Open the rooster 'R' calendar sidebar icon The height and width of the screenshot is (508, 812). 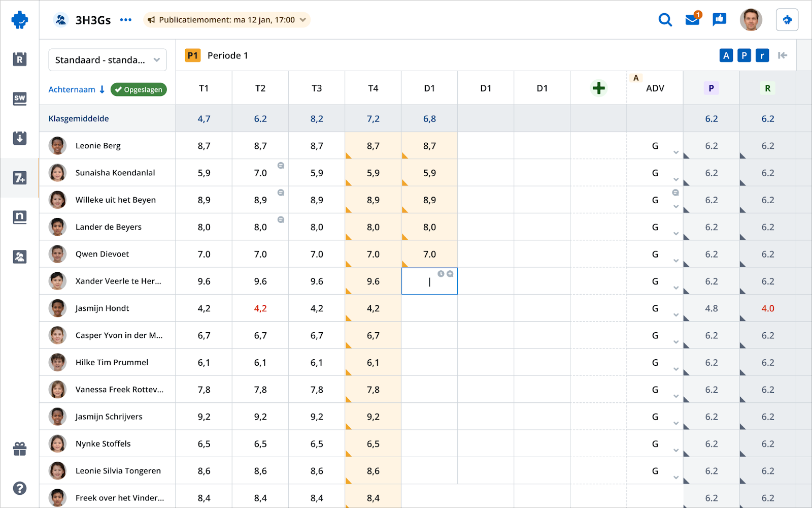20,59
